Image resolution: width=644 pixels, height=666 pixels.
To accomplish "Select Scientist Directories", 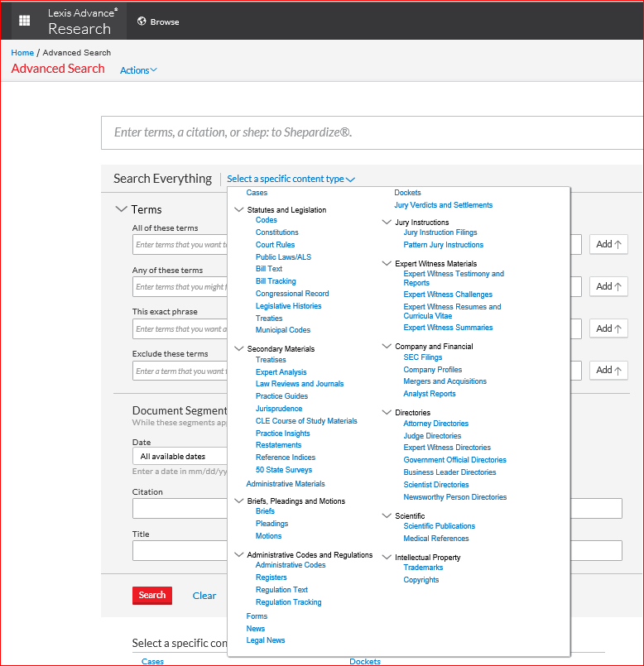I will tap(435, 484).
